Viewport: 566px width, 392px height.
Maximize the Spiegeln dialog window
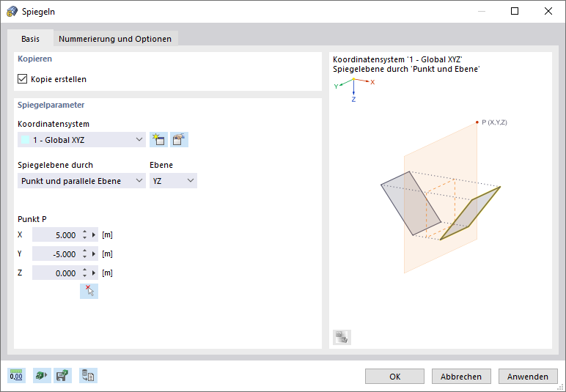click(515, 11)
